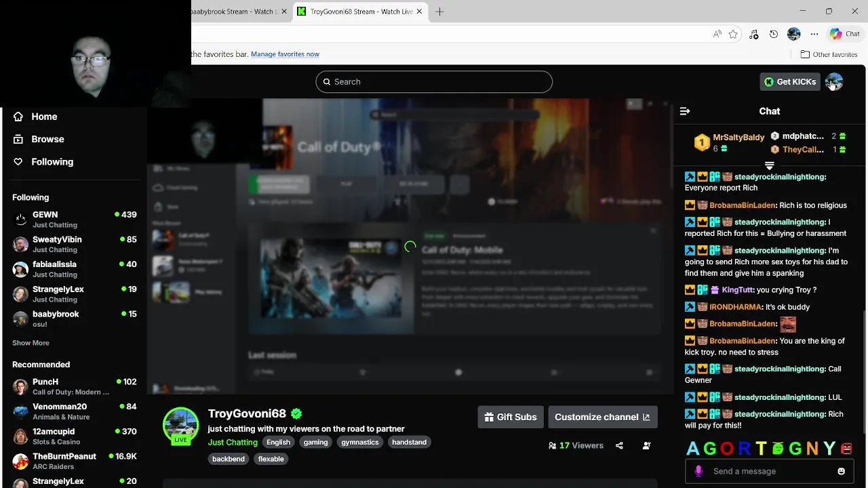This screenshot has height=488, width=868.
Task: Click MrSaltyBaldy in gift leaderboard
Action: click(738, 137)
